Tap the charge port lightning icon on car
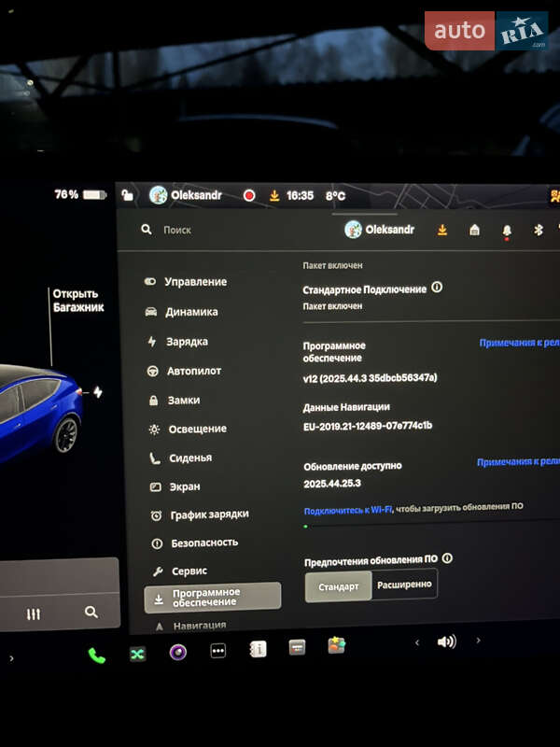The height and width of the screenshot is (747, 560). click(x=98, y=392)
